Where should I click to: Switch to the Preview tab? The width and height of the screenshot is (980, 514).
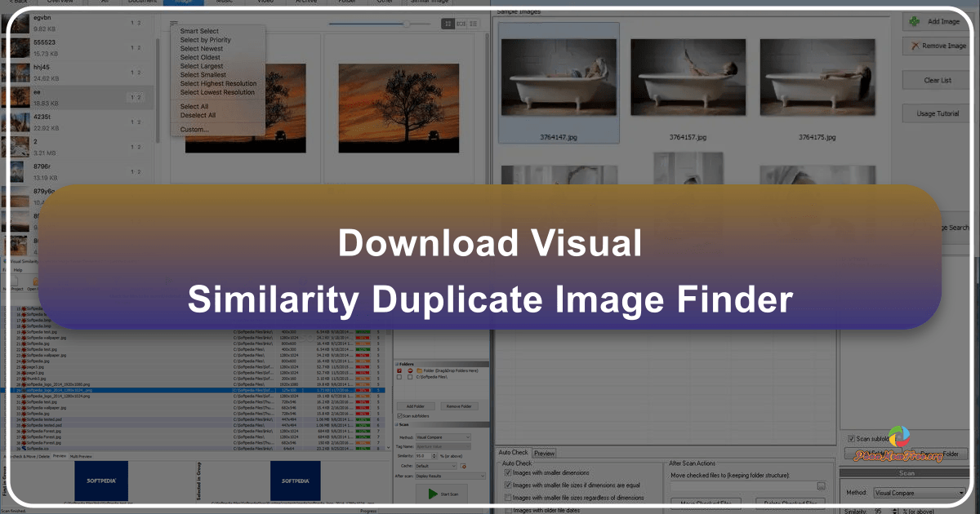(x=544, y=453)
